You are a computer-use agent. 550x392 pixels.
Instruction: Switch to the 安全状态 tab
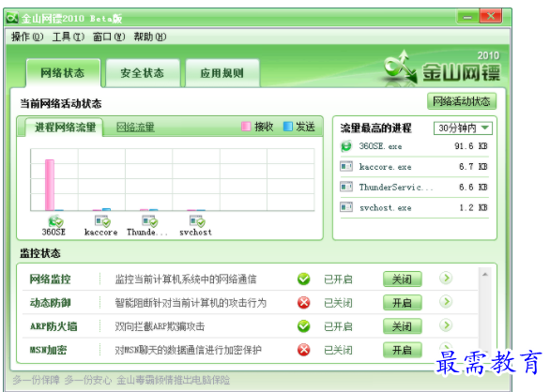tap(143, 73)
